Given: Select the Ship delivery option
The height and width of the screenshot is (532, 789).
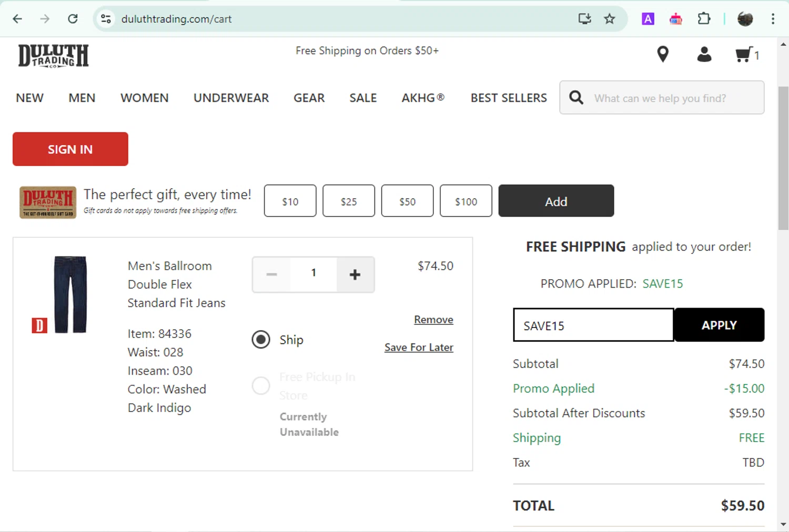Looking at the screenshot, I should [x=261, y=340].
